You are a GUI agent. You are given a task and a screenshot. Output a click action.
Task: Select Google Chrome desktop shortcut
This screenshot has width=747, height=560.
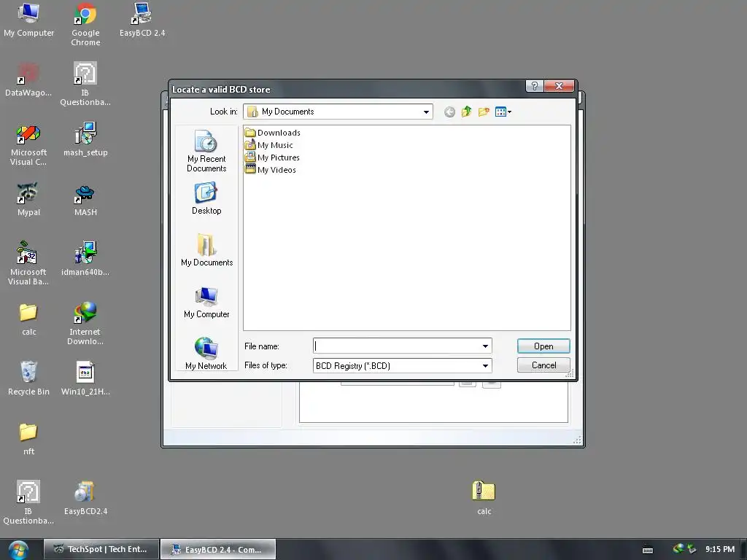85,24
